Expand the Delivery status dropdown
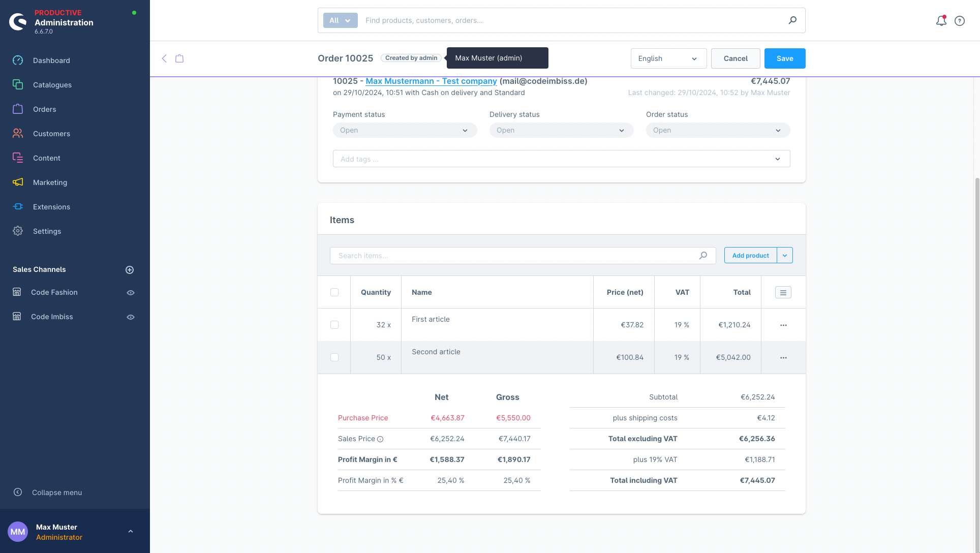Viewport: 980px width, 553px height. 561,130
